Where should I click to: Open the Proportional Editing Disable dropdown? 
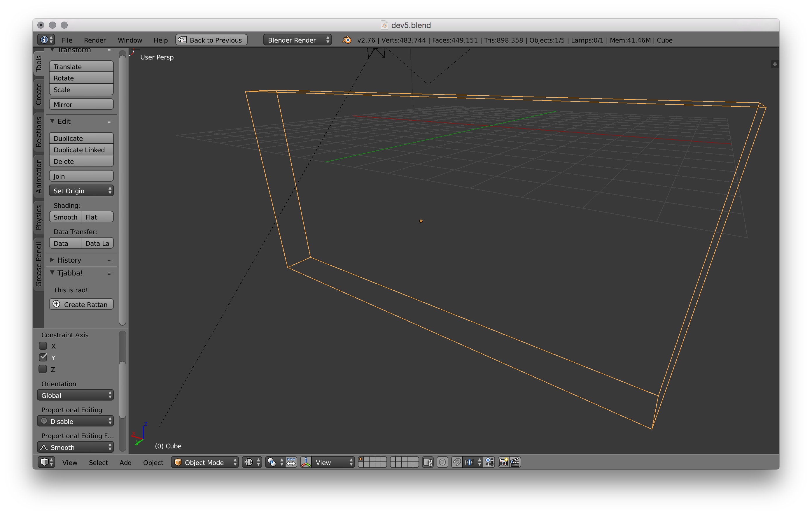point(75,421)
